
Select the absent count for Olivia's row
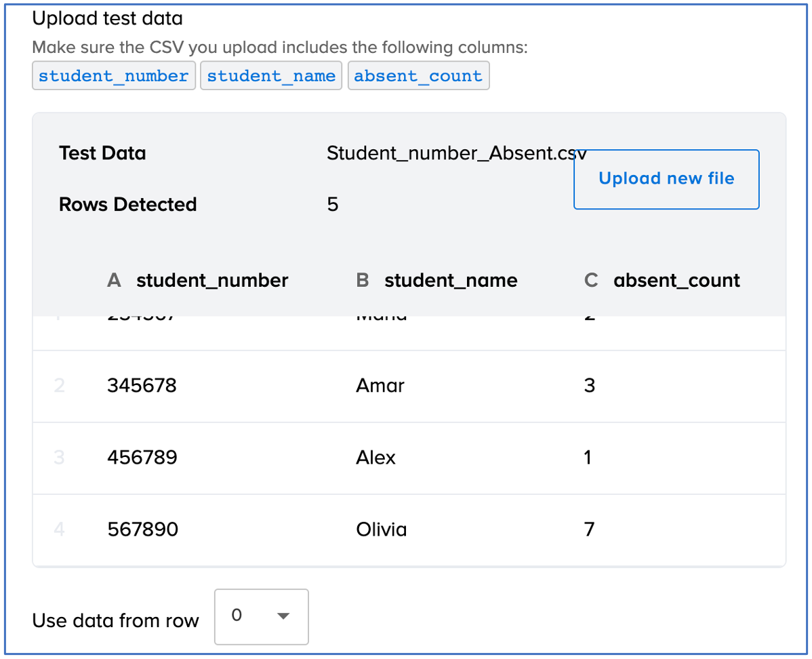(x=589, y=529)
